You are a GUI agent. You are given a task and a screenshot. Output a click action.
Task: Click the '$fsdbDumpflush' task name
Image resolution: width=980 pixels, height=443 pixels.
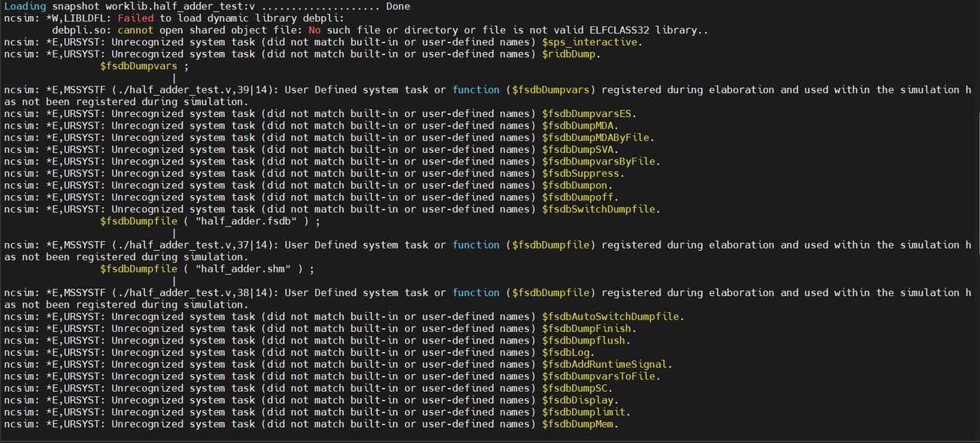583,340
